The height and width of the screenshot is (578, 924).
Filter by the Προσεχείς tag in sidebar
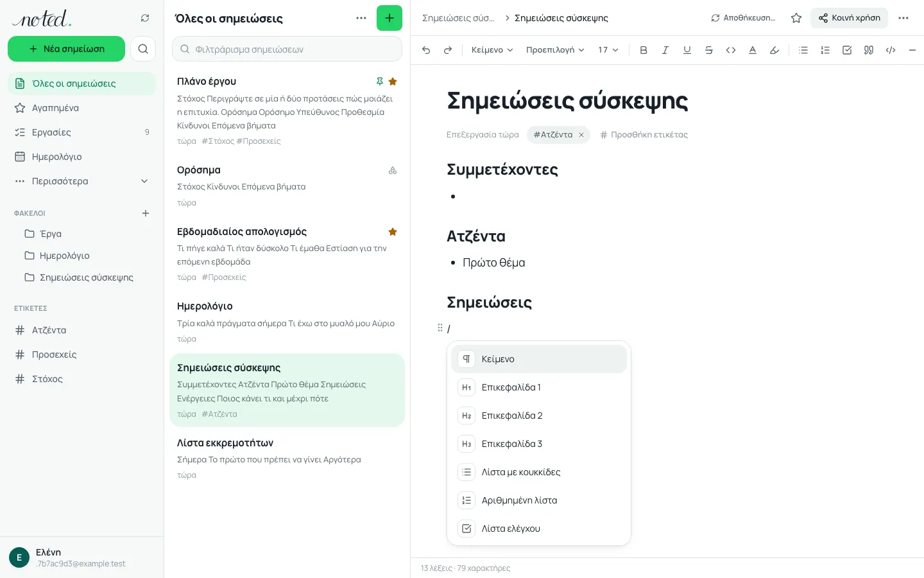(x=81, y=355)
